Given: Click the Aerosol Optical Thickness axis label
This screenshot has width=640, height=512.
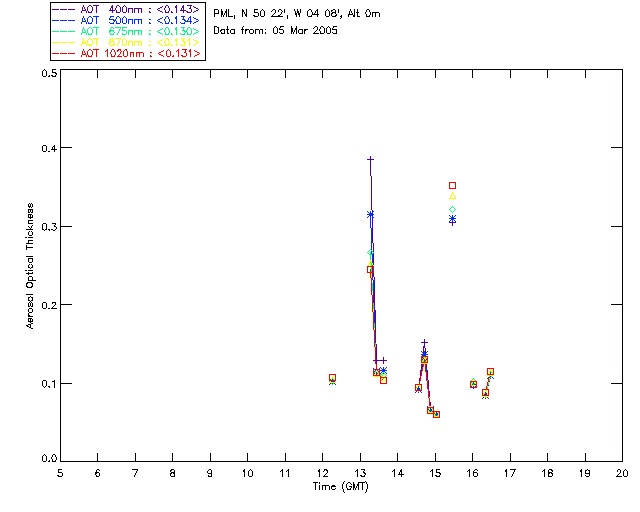Looking at the screenshot, I should click(x=29, y=266).
